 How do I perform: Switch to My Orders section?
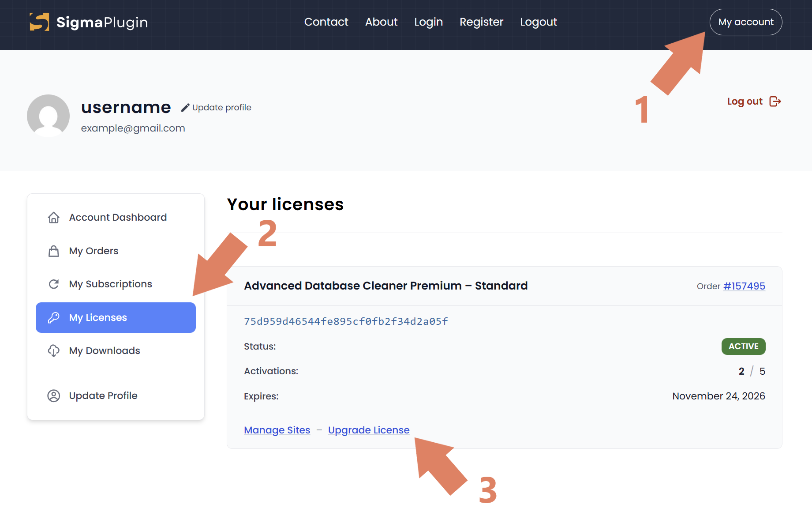[116, 251]
